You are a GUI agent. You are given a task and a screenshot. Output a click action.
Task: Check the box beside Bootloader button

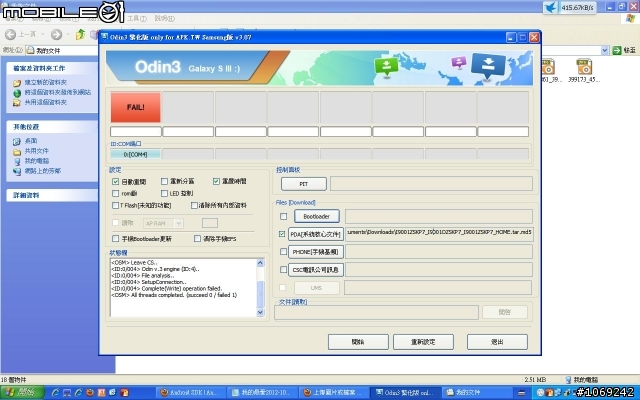click(x=284, y=216)
